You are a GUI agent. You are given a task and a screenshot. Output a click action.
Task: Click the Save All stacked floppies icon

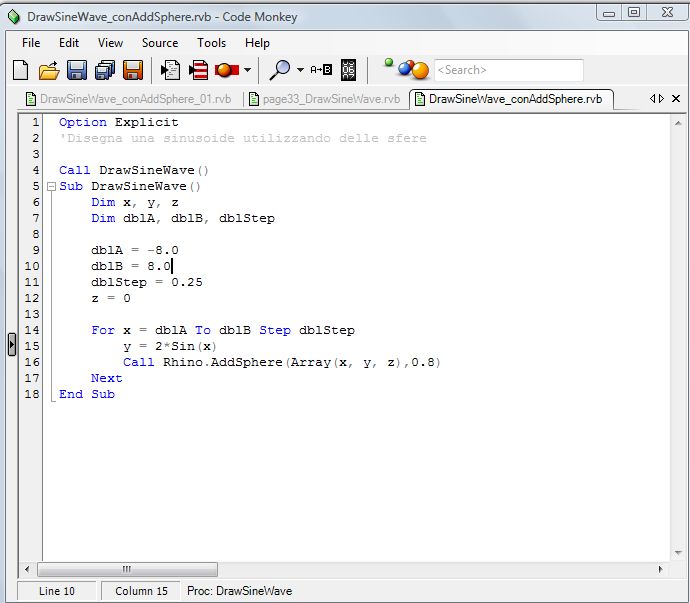[104, 70]
